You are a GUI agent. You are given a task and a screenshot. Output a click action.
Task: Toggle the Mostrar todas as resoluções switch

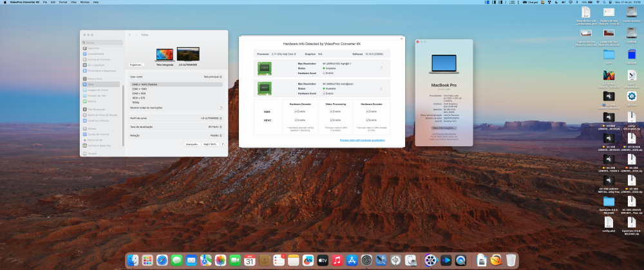(x=220, y=108)
